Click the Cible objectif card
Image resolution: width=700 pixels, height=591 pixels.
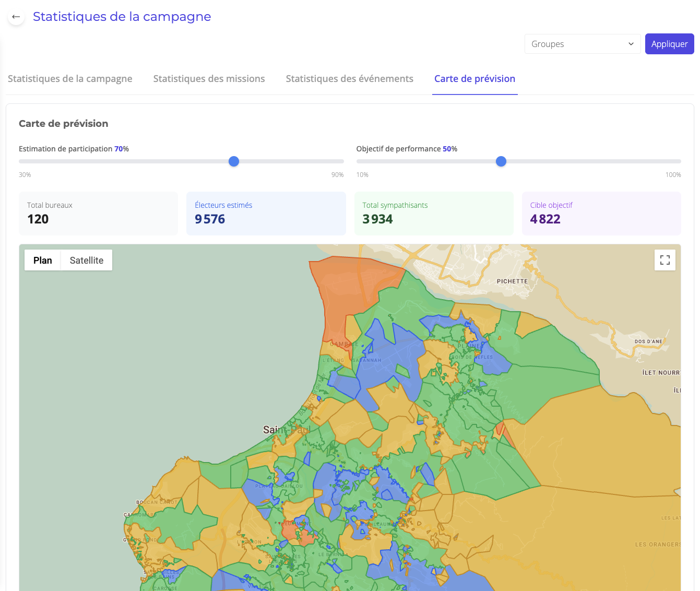601,213
